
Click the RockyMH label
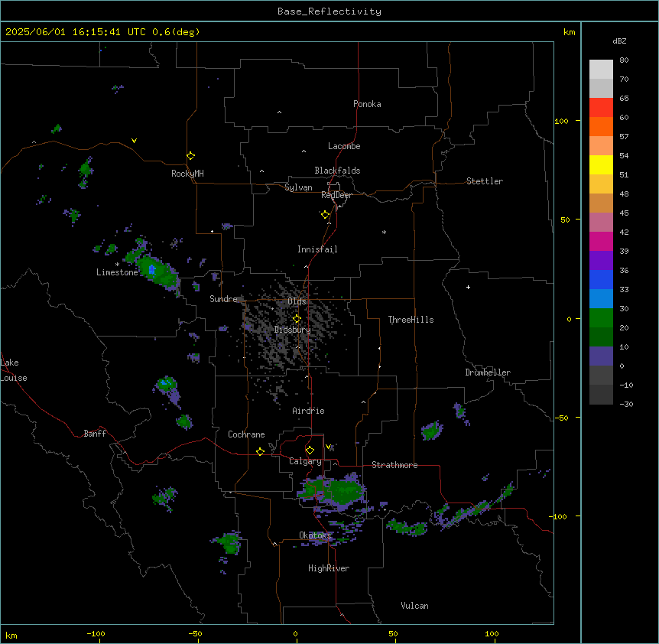(x=187, y=174)
